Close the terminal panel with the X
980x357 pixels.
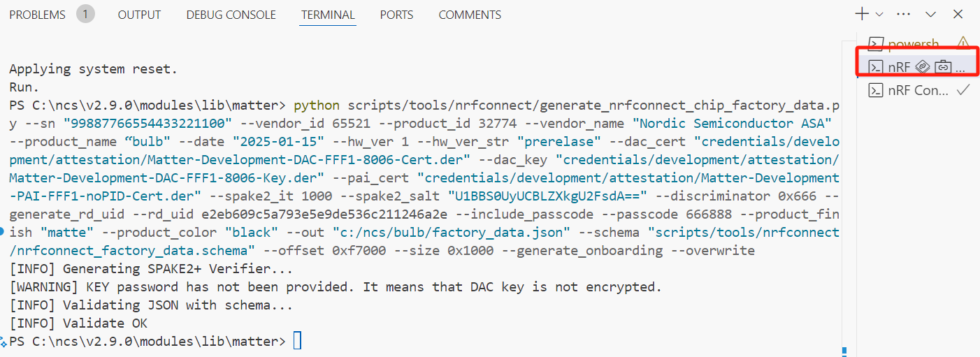[958, 14]
